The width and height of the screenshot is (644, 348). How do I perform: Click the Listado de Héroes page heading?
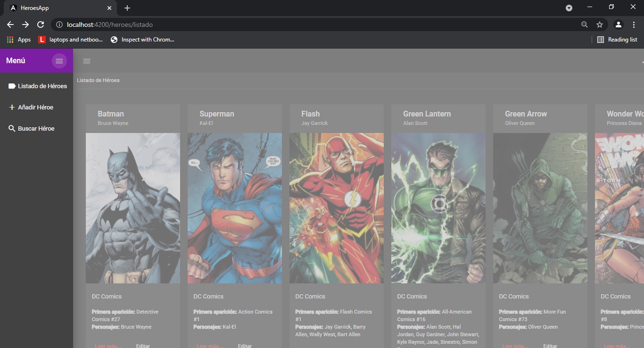click(x=98, y=80)
